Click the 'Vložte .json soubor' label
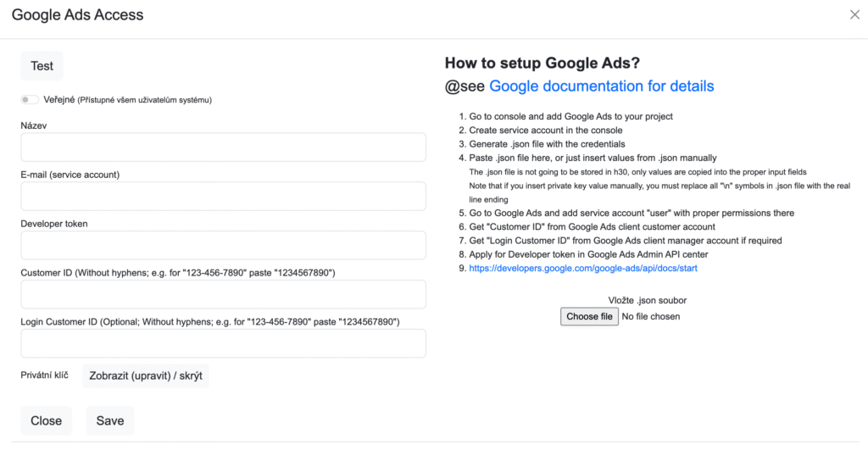 [x=647, y=300]
